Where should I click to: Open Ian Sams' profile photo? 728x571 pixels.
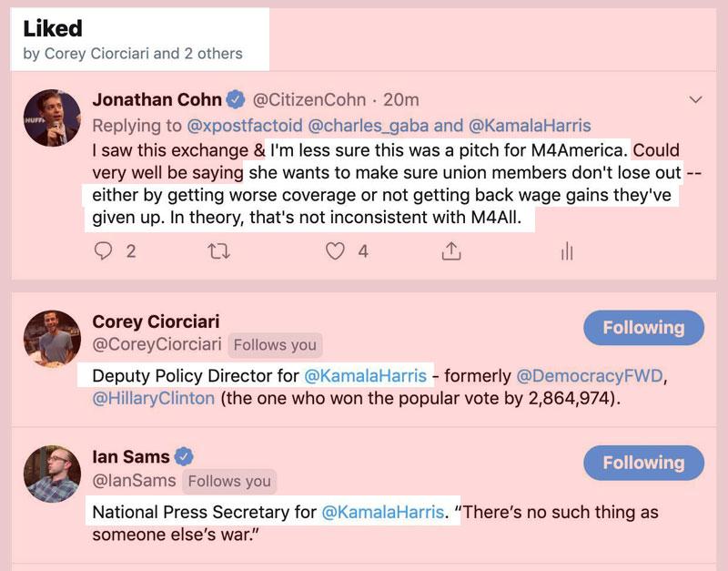(x=50, y=474)
